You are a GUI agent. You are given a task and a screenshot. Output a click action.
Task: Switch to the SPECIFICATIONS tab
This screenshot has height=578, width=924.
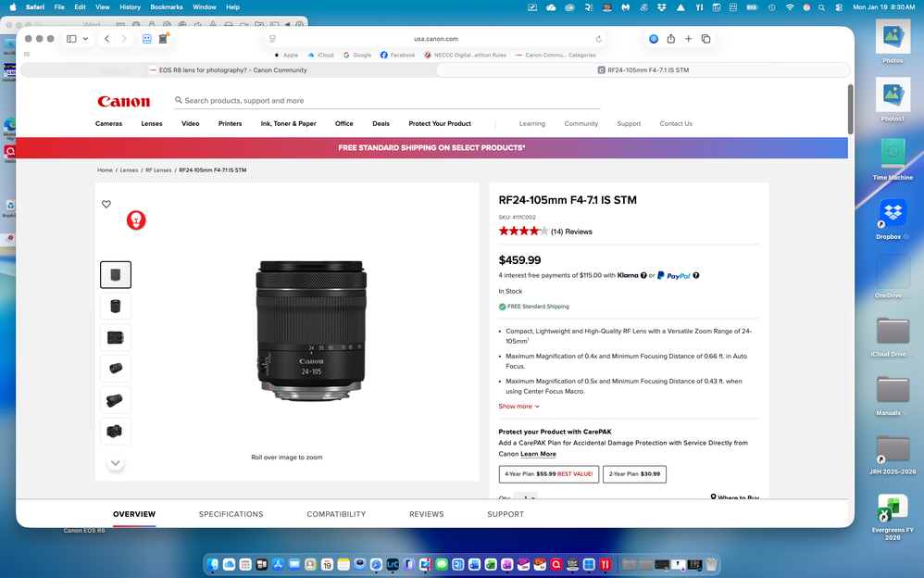231,514
